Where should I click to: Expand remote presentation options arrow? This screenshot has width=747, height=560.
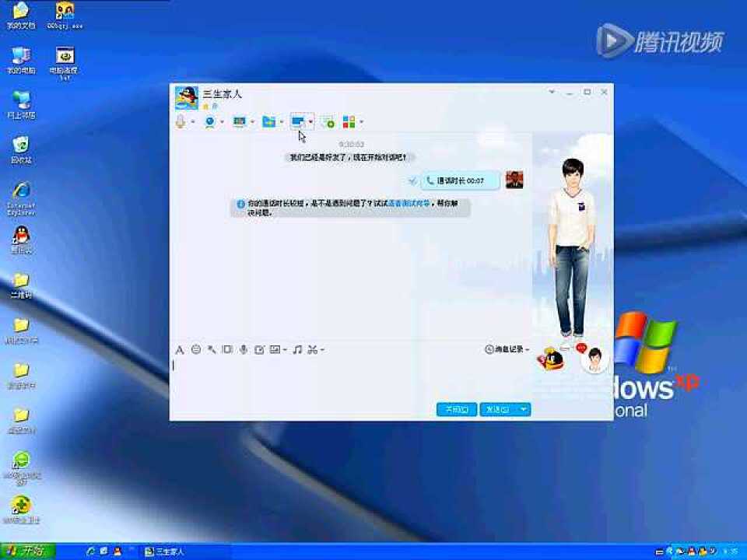pyautogui.click(x=252, y=122)
